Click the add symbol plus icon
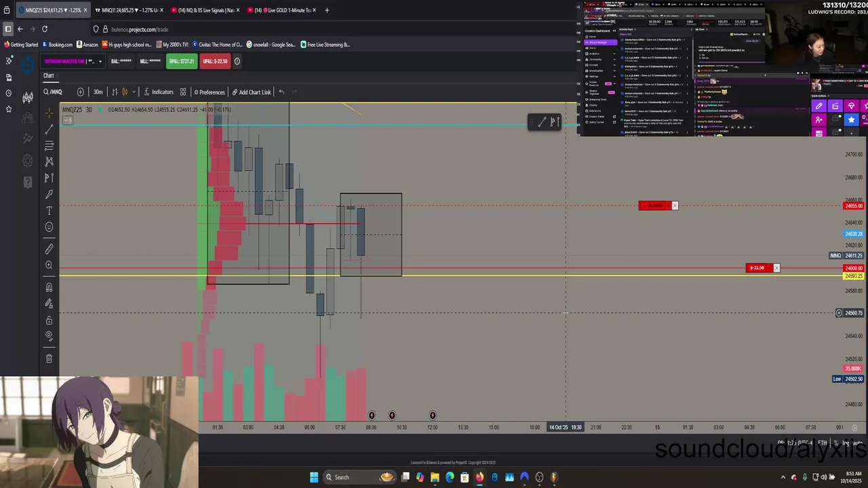Screen dimensions: 868x488 tap(81, 92)
